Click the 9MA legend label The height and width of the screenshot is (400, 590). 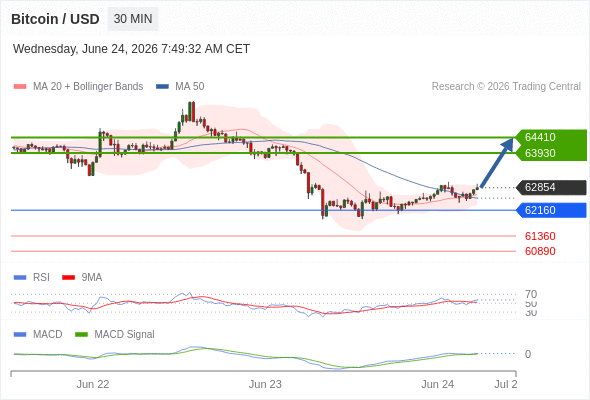[92, 278]
